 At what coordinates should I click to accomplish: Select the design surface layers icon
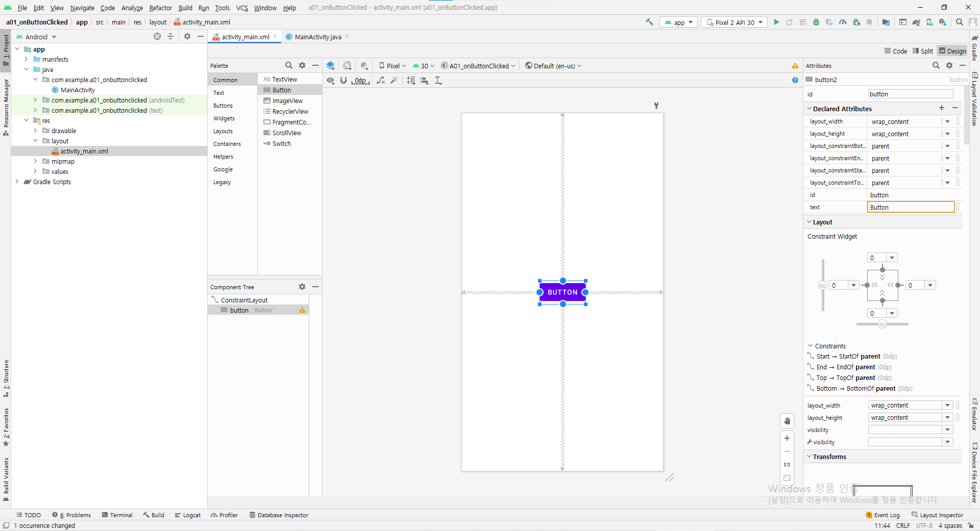(330, 65)
